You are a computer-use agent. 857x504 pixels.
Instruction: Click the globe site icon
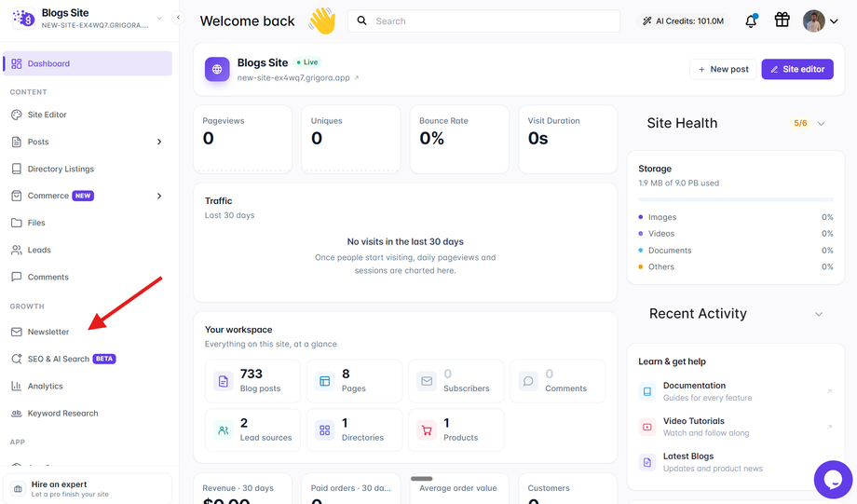[x=217, y=70]
